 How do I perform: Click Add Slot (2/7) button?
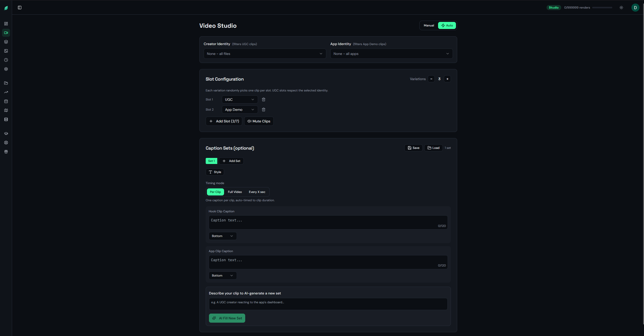224,121
